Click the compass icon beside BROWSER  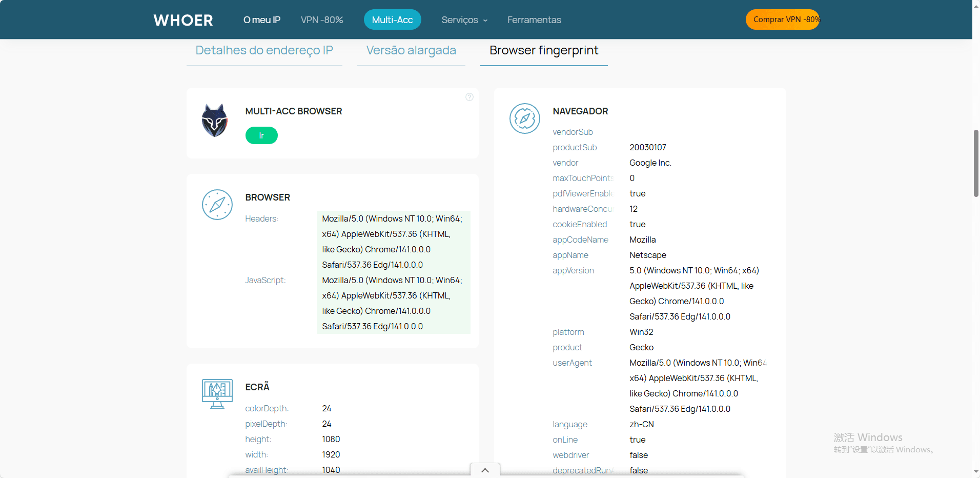[217, 205]
